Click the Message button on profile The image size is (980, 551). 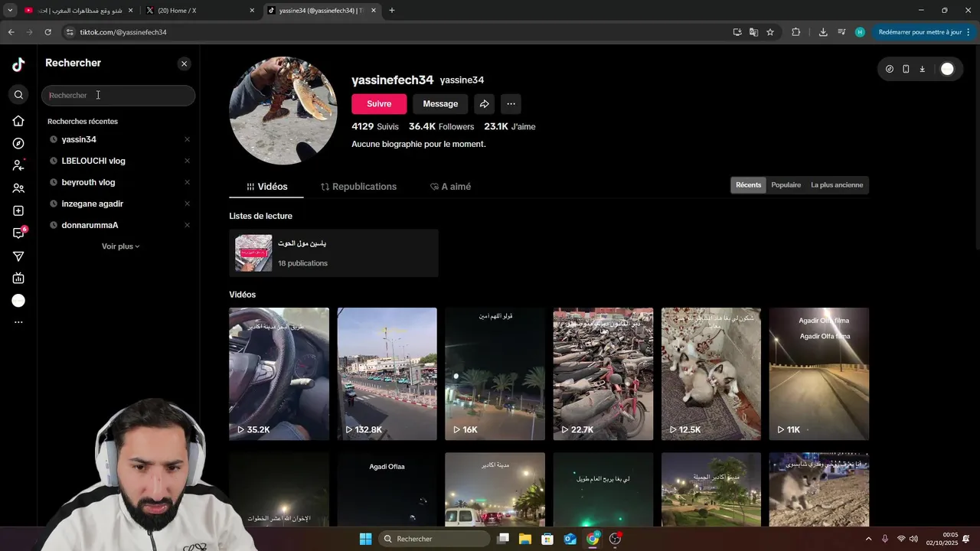pyautogui.click(x=440, y=104)
